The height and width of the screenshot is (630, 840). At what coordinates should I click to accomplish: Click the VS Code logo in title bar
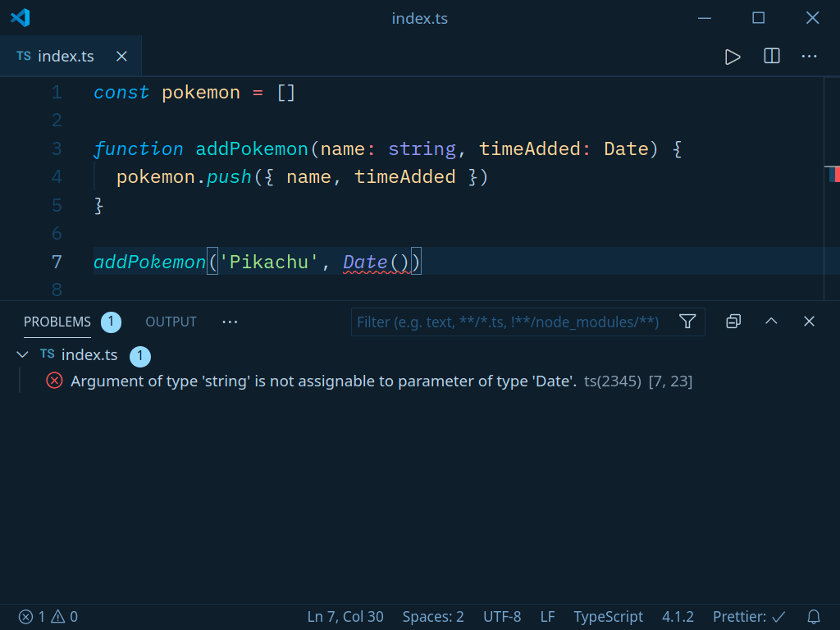click(x=20, y=17)
